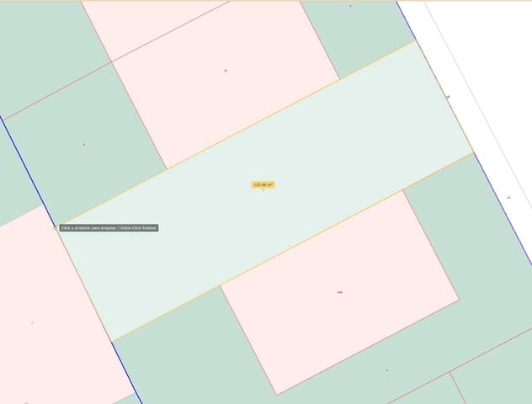Image resolution: width=532 pixels, height=404 pixels.
Task: Click the measurement vertex beside the tooltip
Action: coord(56,226)
